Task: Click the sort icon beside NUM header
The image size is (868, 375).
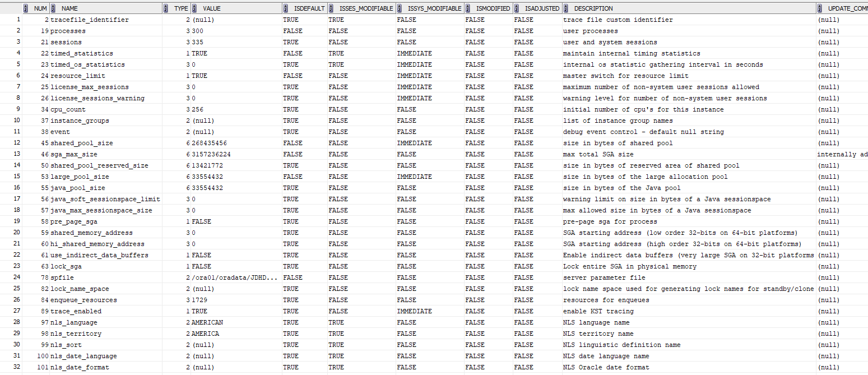Action: coord(26,8)
